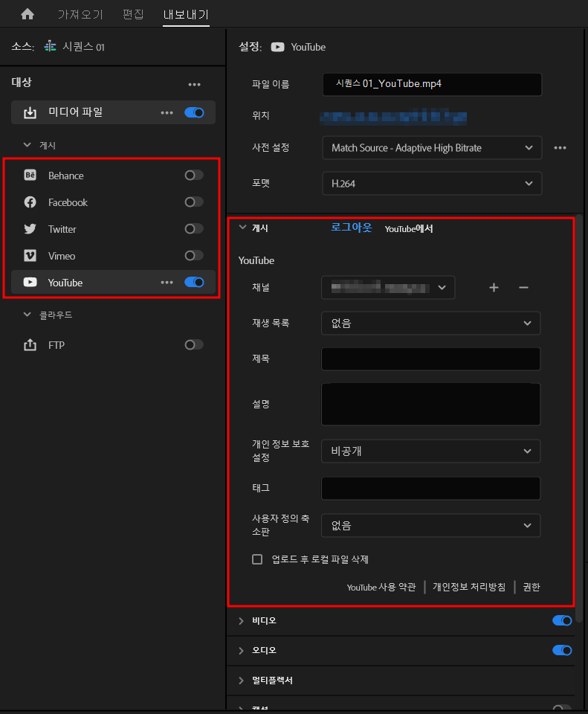Go to the Home screen icon
The height and width of the screenshot is (714, 588).
pos(28,14)
